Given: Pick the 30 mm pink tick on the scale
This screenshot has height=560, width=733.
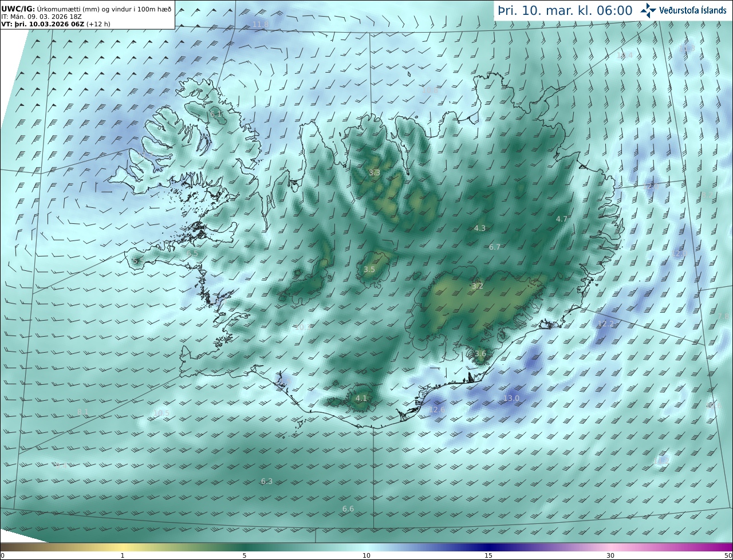Looking at the screenshot, I should coord(610,555).
